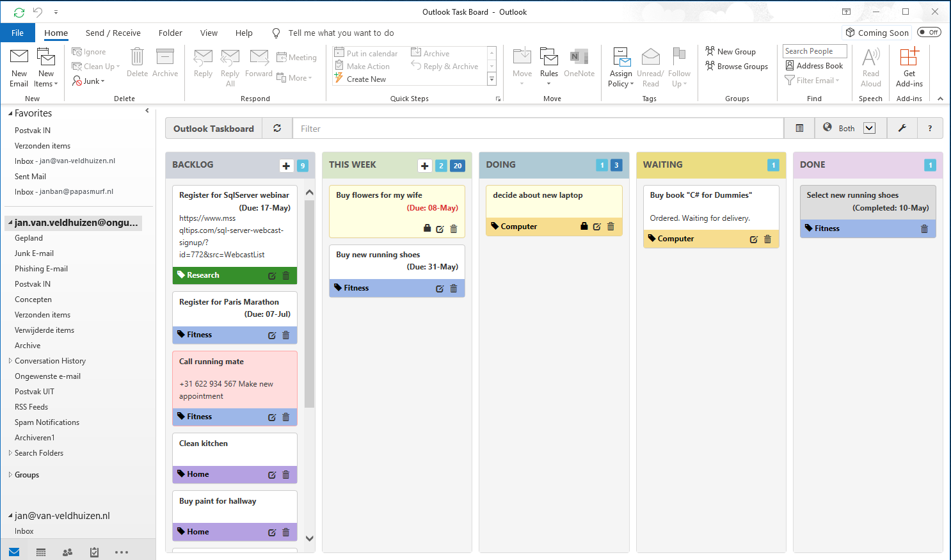Open the Junk dropdown
The width and height of the screenshot is (951, 560).
pos(89,81)
